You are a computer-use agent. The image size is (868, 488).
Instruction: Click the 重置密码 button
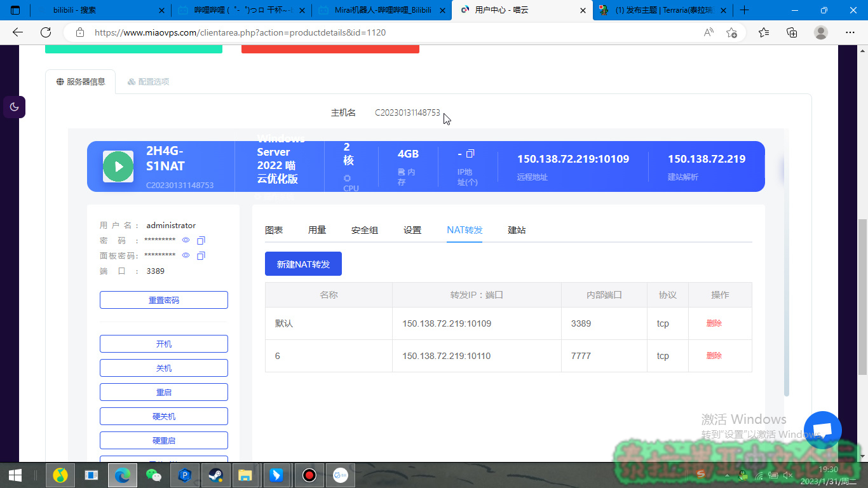(x=164, y=300)
